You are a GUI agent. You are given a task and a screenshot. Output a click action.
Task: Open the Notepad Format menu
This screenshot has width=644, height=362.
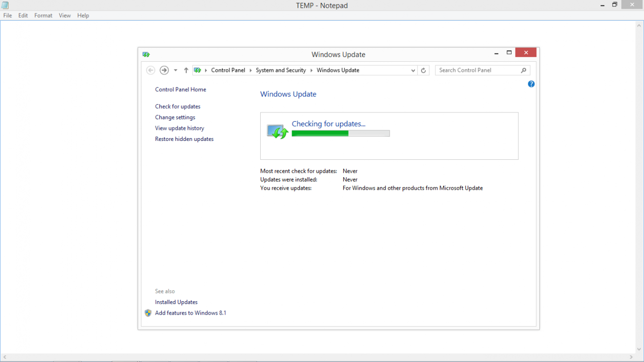[x=43, y=15]
